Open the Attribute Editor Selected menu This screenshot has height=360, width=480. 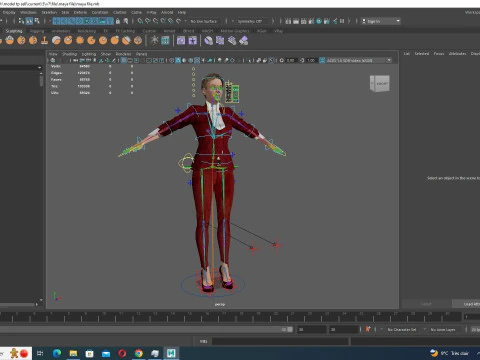coord(422,53)
